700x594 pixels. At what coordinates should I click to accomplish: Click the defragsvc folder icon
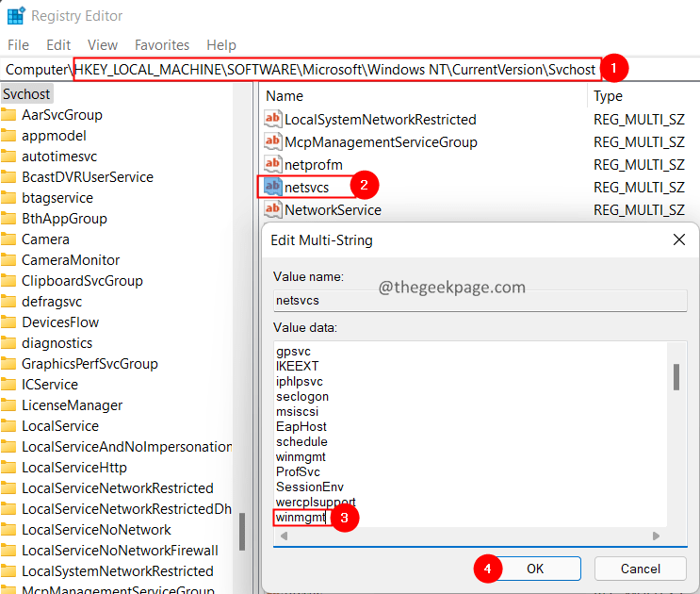8,302
